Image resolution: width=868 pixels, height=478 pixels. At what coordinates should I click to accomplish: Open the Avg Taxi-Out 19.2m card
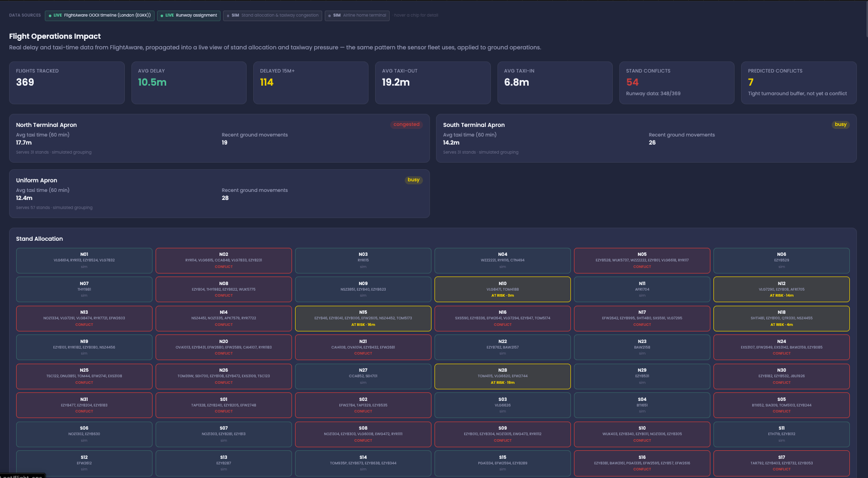coord(433,83)
